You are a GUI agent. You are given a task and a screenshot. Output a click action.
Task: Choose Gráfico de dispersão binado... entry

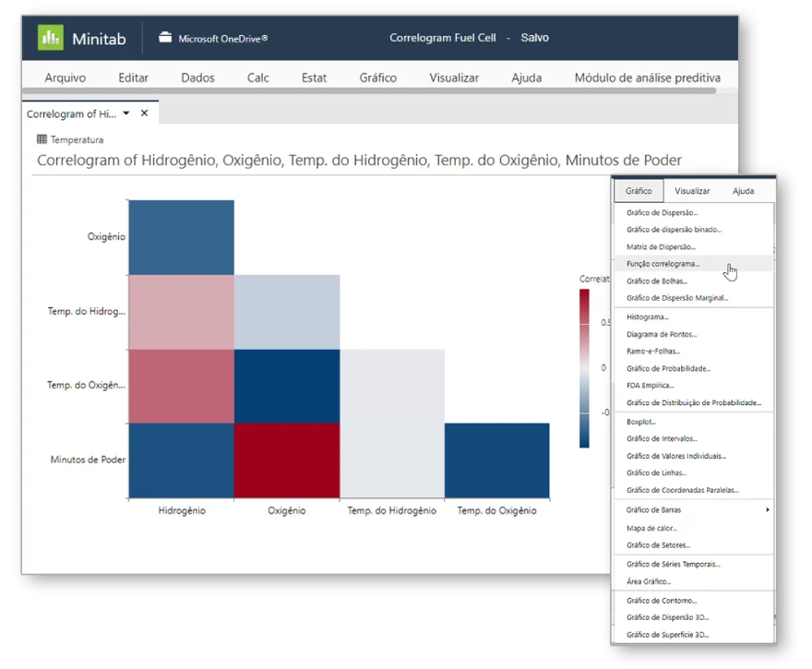[x=693, y=230]
